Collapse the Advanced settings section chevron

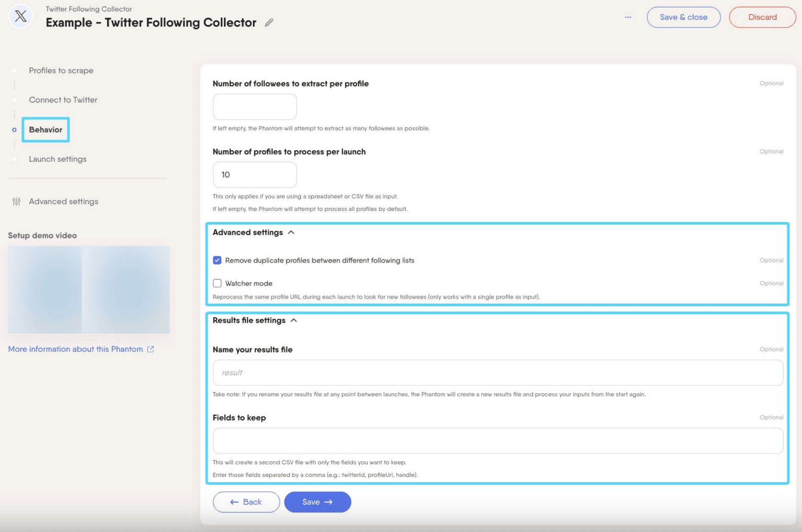291,232
